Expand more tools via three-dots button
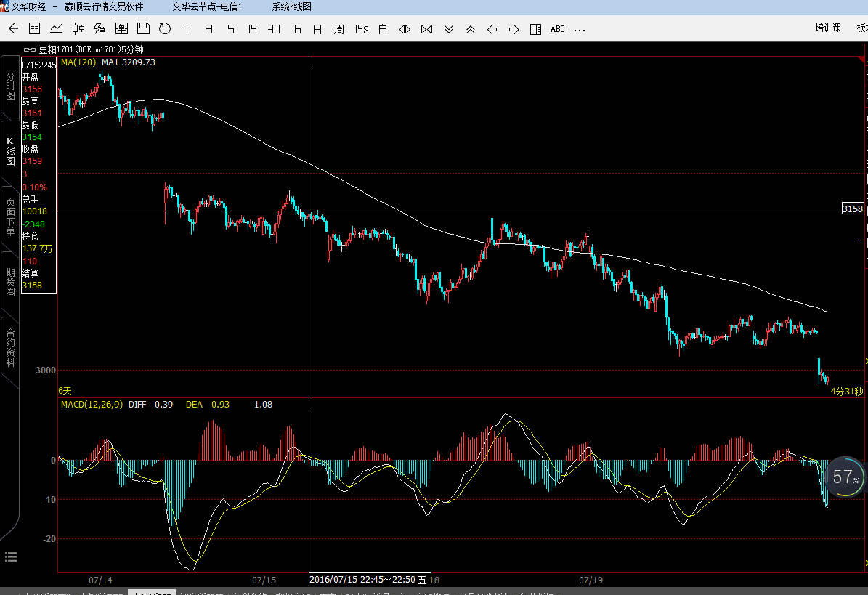The image size is (868, 595). [x=580, y=29]
